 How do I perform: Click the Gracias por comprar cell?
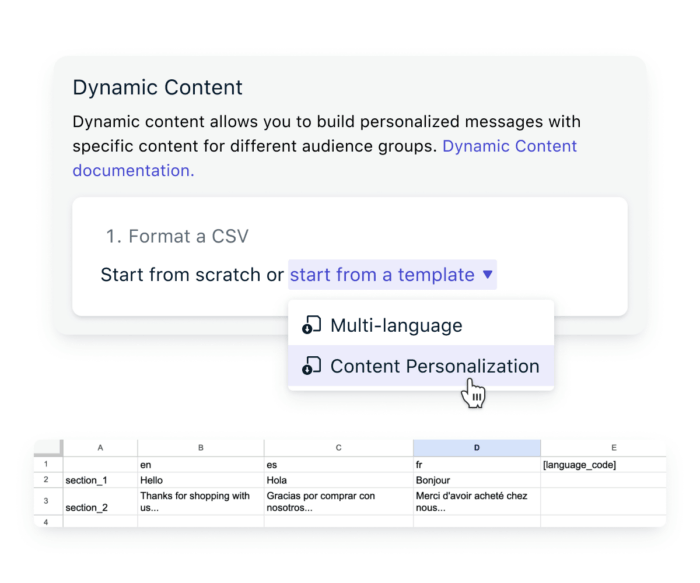[x=338, y=501]
